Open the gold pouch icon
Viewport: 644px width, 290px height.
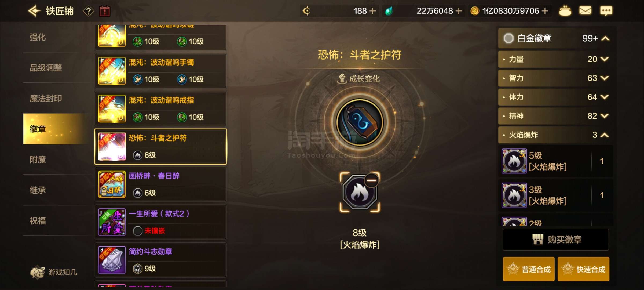tap(565, 11)
